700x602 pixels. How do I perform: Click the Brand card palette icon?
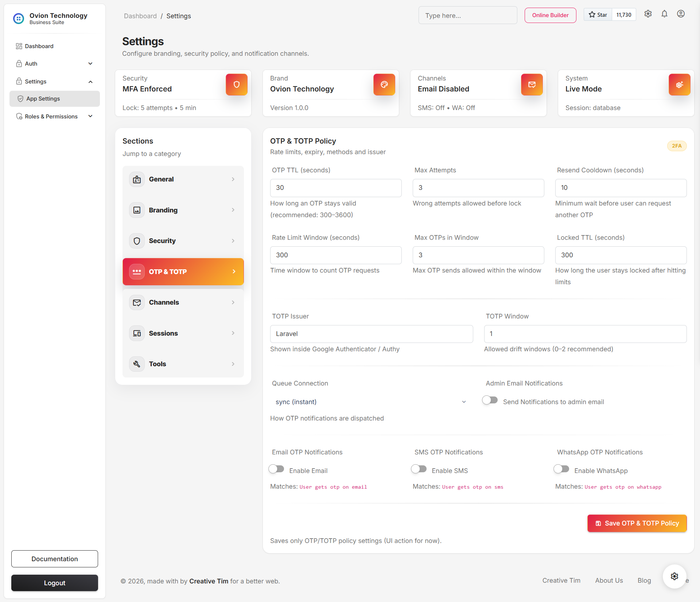point(384,85)
